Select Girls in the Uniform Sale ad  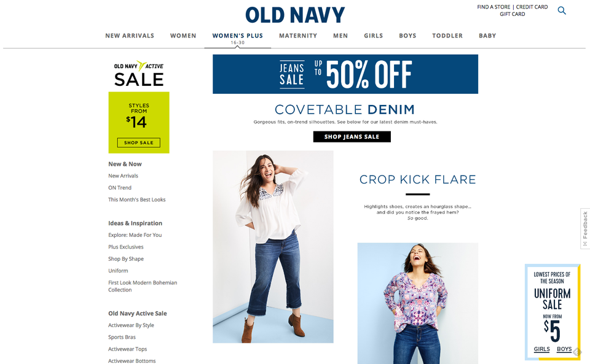(542, 349)
